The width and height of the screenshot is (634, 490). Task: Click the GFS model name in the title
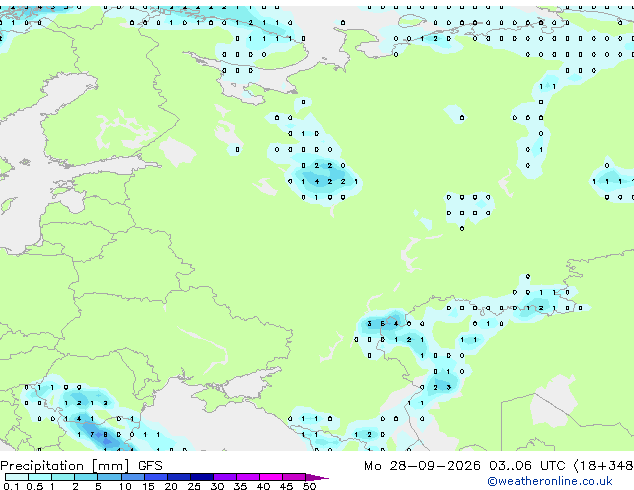150,466
